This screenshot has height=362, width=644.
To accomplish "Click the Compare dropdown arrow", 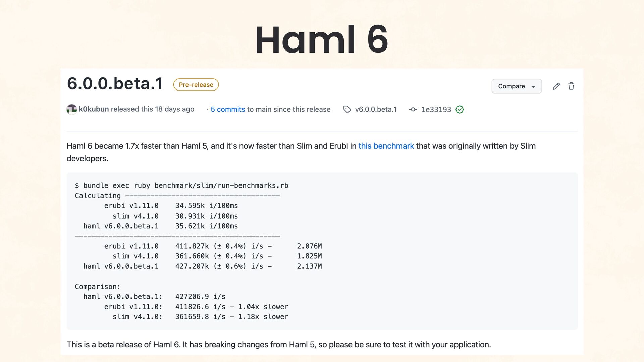I will coord(533,87).
